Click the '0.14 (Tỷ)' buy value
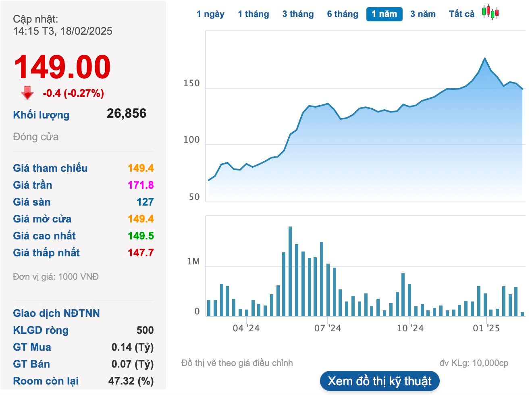This screenshot has height=395, width=532. pyautogui.click(x=133, y=347)
